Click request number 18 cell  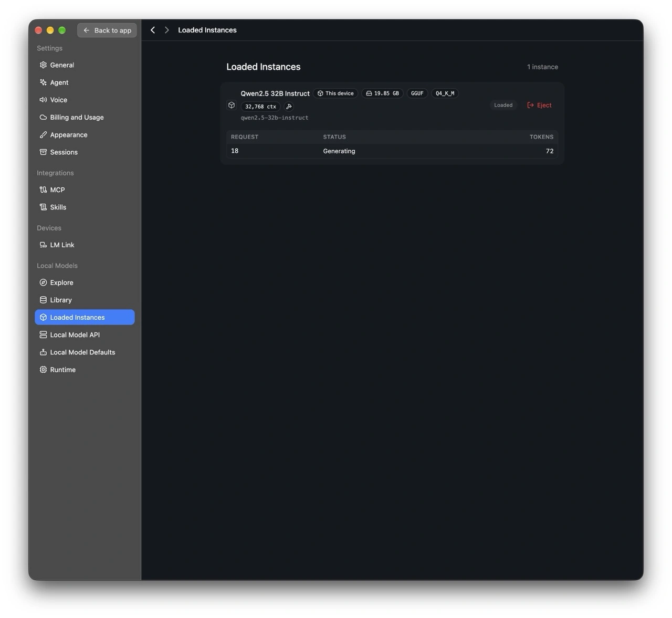[235, 151]
